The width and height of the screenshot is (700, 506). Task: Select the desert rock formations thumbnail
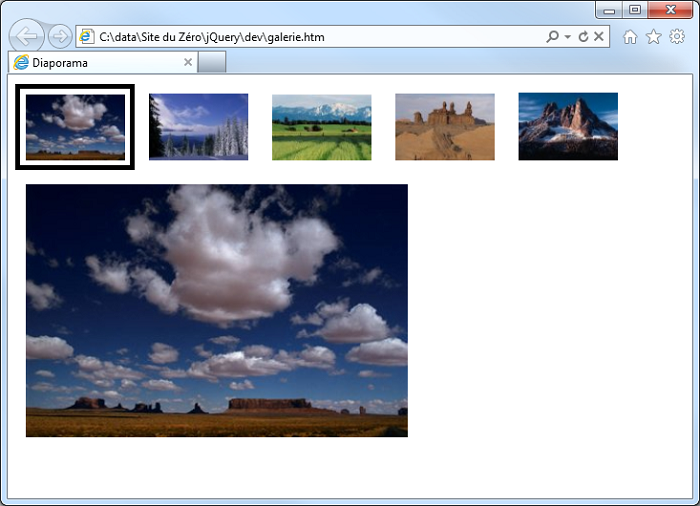[x=445, y=127]
